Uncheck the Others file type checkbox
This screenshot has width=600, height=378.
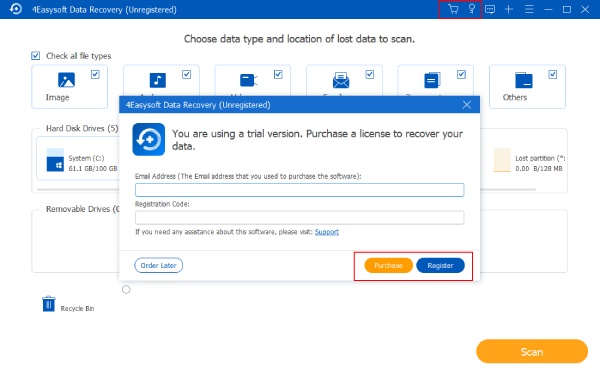(553, 74)
